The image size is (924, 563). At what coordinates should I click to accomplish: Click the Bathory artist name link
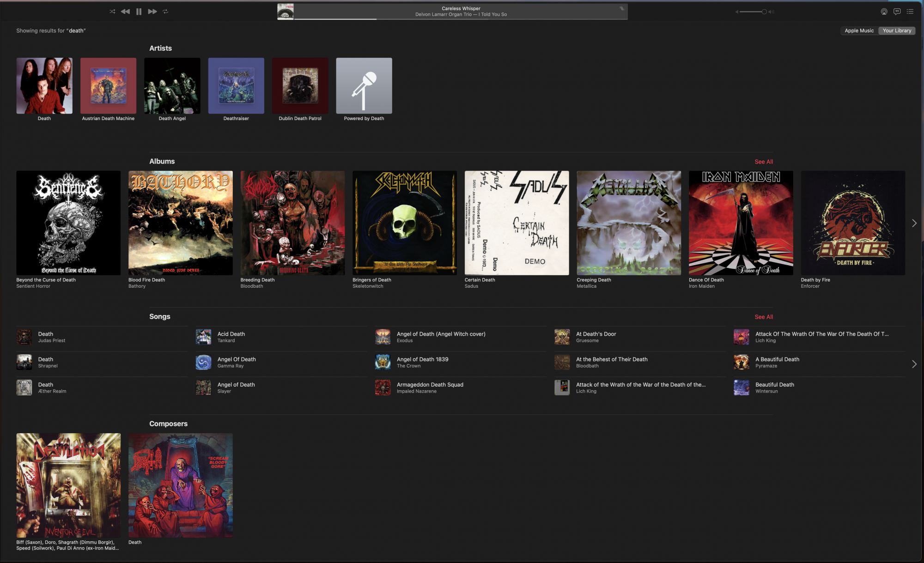tap(137, 286)
